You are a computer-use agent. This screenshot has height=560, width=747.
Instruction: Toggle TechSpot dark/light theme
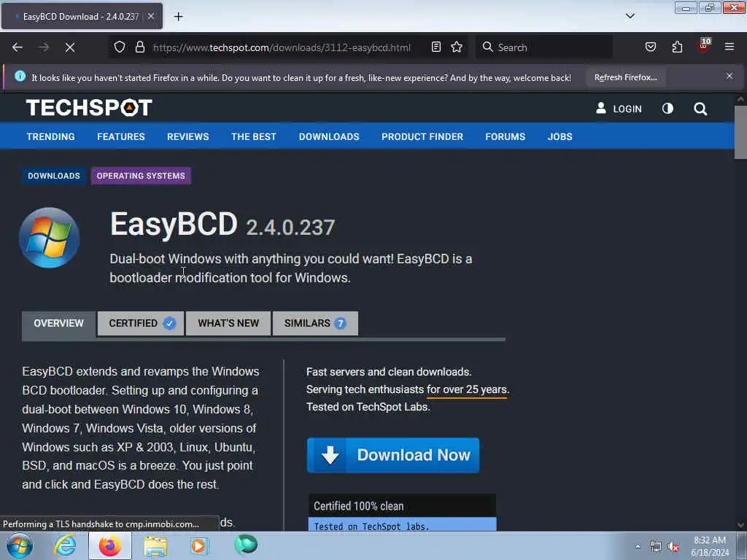(667, 109)
